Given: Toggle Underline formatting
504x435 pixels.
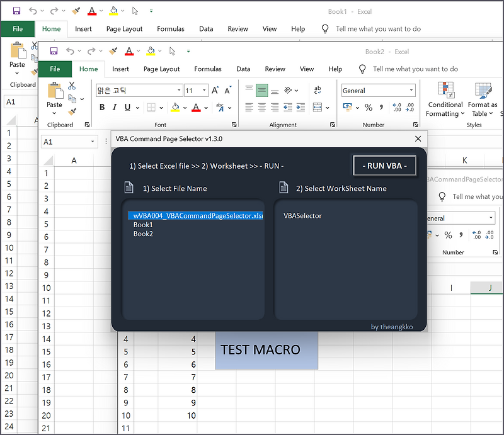Looking at the screenshot, I should [127, 107].
